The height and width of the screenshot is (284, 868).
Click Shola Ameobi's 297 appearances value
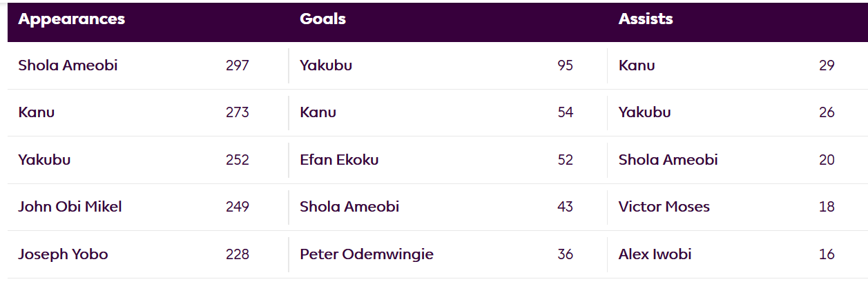[x=237, y=65]
